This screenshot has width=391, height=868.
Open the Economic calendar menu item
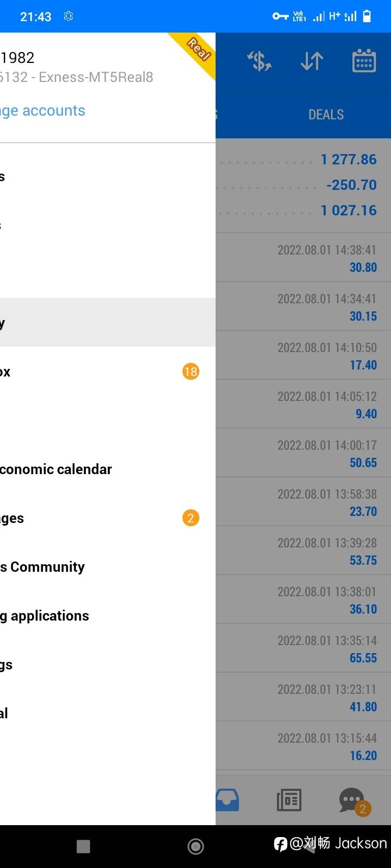[56, 469]
